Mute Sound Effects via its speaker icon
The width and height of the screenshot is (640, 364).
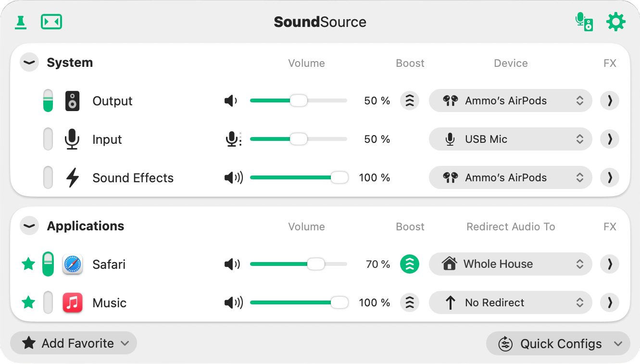pos(234,178)
